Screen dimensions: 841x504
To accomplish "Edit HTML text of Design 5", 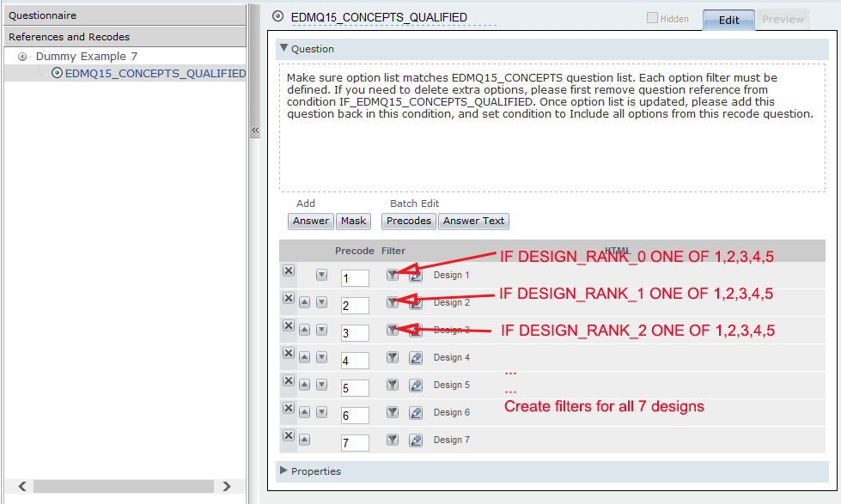I will (416, 385).
